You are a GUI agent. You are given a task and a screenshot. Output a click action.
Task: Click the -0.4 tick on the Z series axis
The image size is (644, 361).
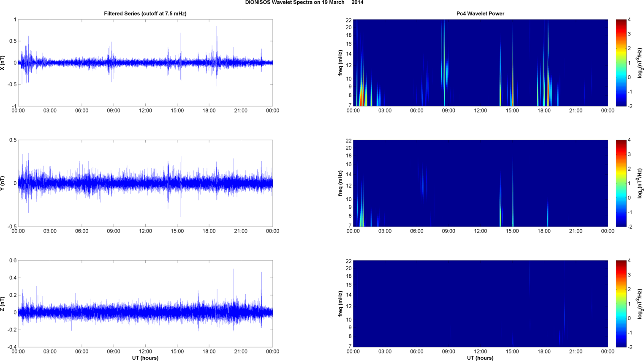click(12, 347)
